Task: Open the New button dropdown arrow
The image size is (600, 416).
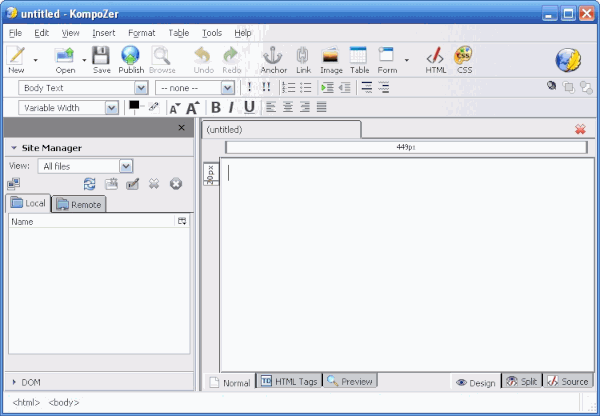Action: coord(36,60)
